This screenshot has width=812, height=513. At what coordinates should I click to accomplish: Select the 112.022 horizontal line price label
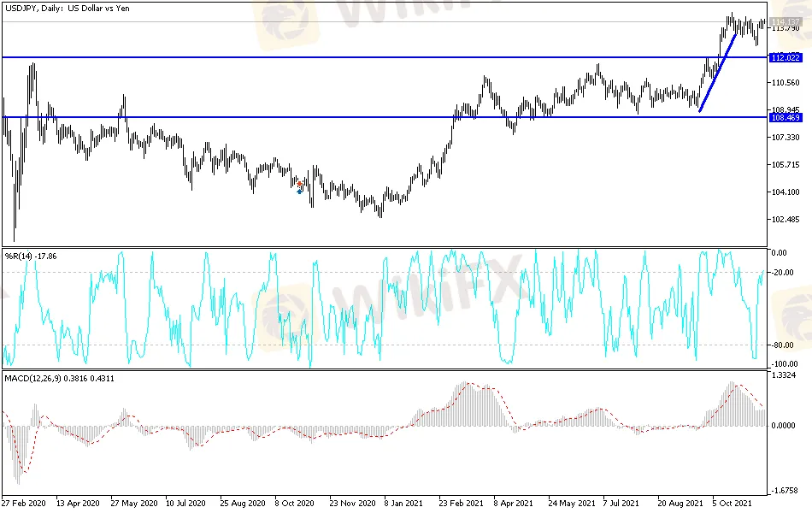786,57
